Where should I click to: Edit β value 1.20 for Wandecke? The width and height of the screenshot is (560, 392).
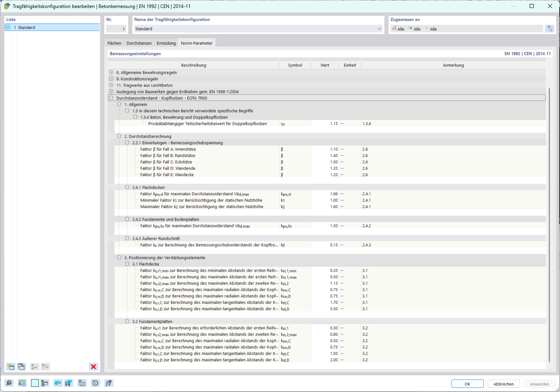(325, 174)
